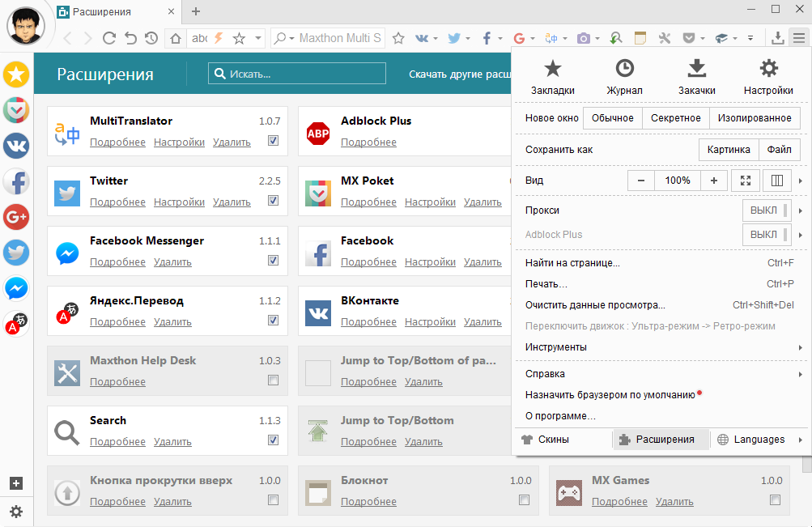Open the Pocket sidebar icon
Viewport: 812px width, 527px height.
(16, 110)
